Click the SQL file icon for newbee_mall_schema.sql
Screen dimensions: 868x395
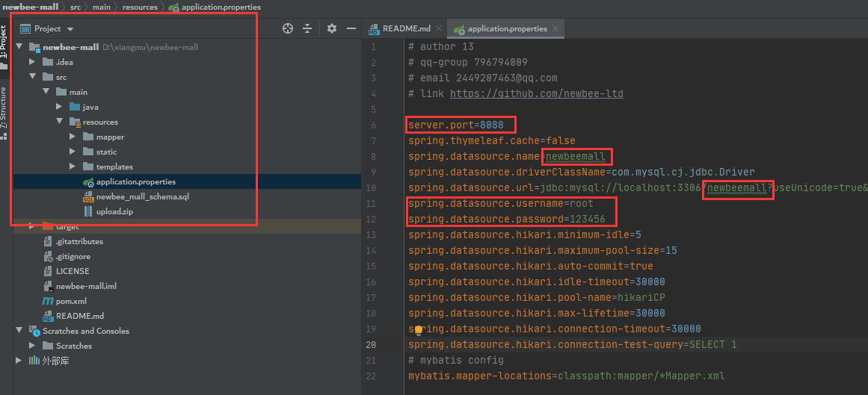88,197
